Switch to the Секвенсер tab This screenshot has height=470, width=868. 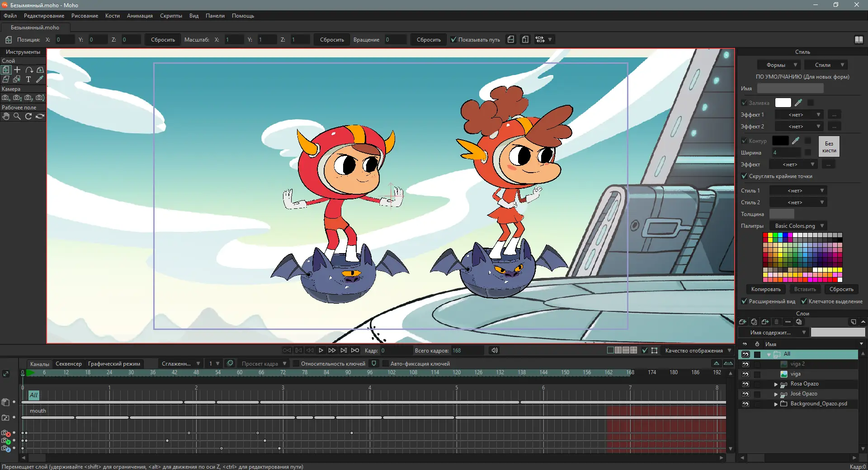click(x=69, y=363)
